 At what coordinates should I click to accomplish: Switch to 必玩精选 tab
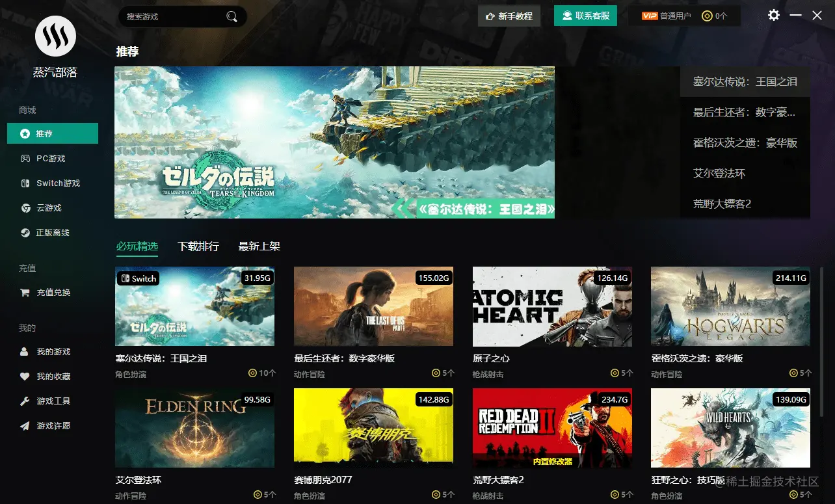[137, 246]
